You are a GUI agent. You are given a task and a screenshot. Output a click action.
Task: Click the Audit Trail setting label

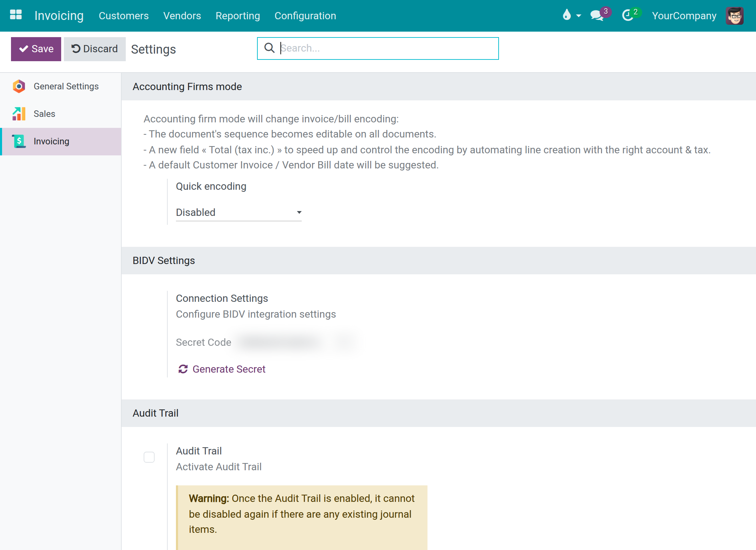coord(199,451)
